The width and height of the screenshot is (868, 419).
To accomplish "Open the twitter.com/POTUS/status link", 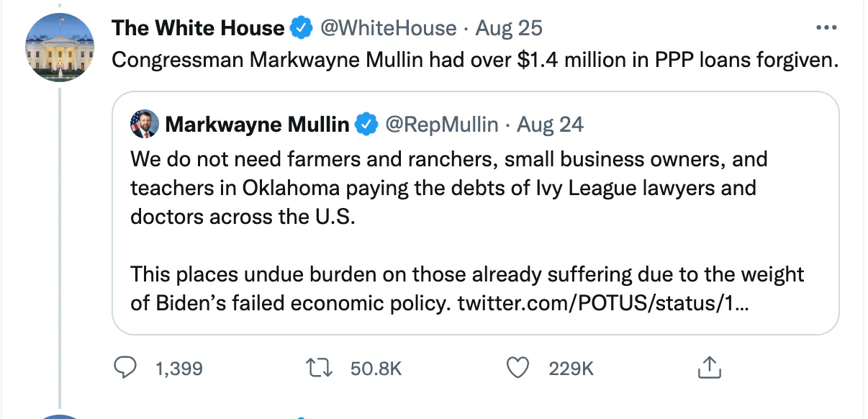I will coord(603,303).
